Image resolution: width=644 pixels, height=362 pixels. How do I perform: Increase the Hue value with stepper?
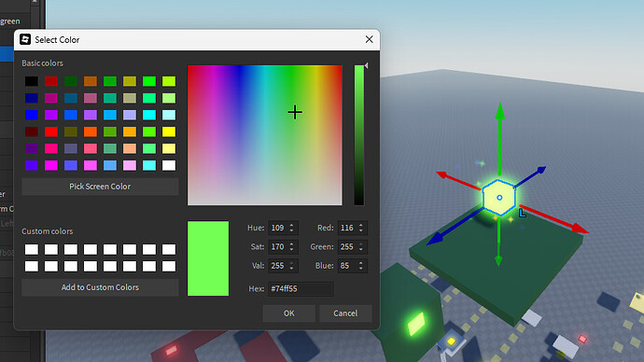(x=291, y=226)
